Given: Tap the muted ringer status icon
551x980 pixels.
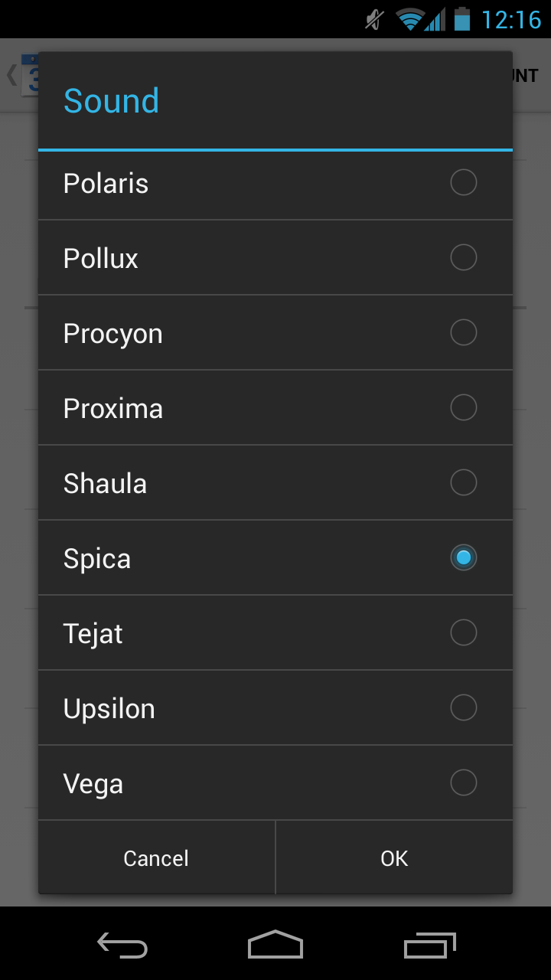Looking at the screenshot, I should point(373,19).
